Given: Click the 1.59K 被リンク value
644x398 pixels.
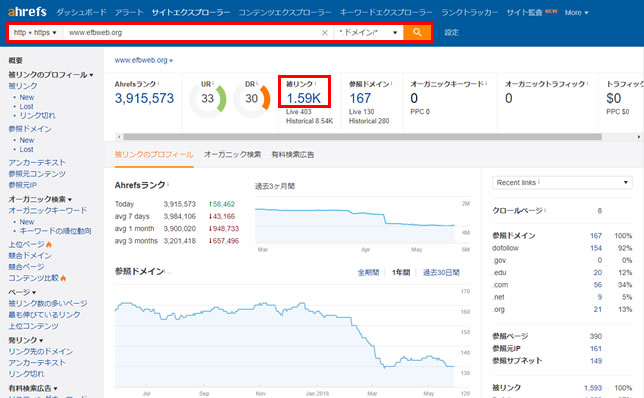Looking at the screenshot, I should click(x=304, y=98).
